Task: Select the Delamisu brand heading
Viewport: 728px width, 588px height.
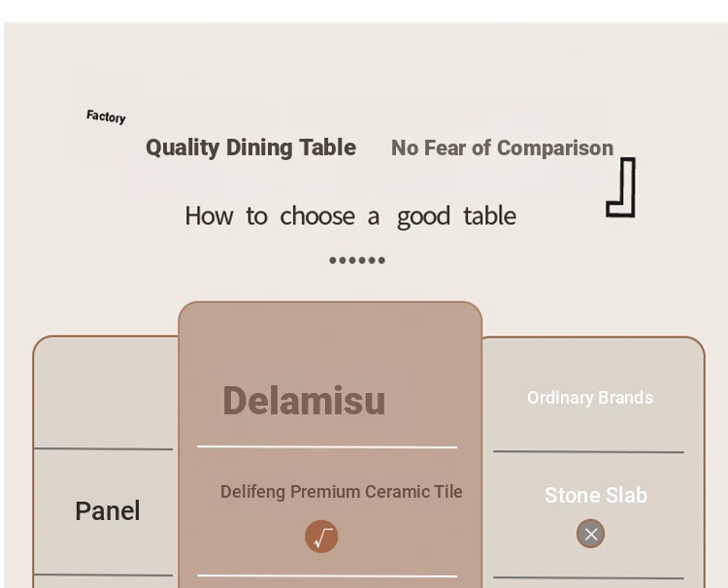Action: 304,401
